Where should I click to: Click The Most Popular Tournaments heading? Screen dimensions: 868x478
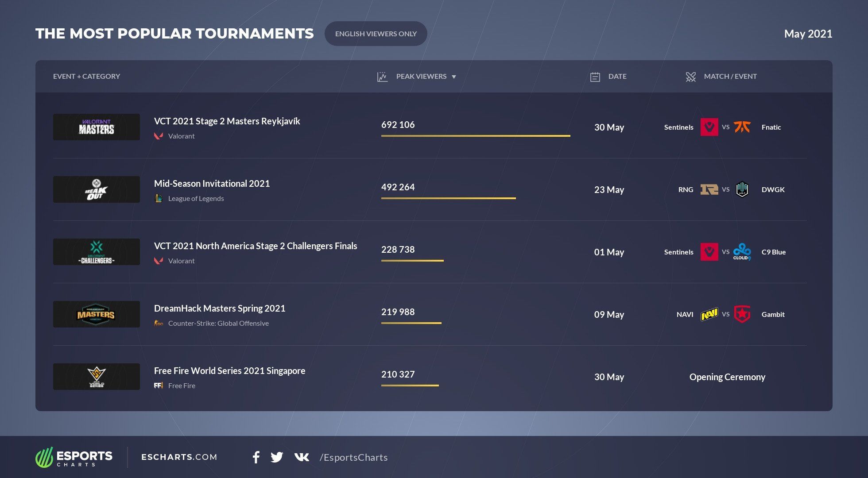(x=174, y=34)
